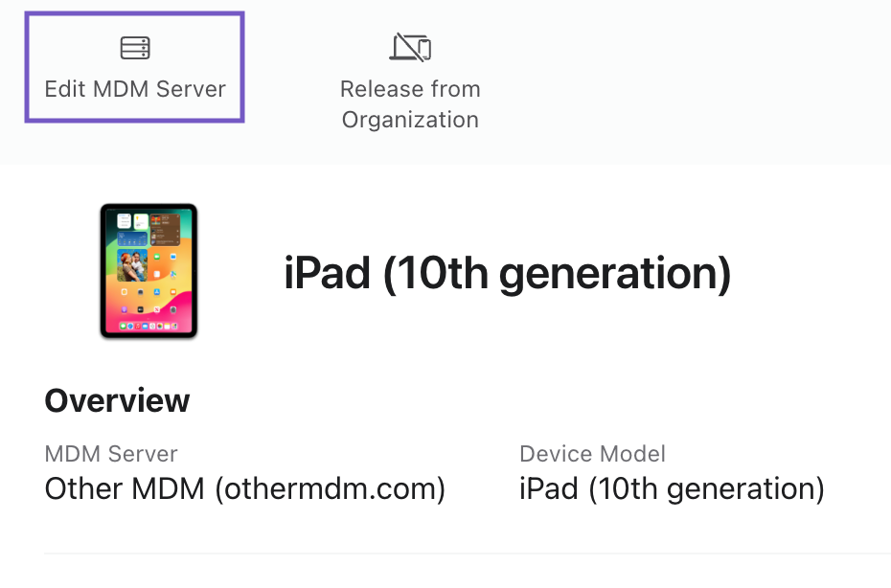Click the Device Model field label
This screenshot has height=588, width=891.
tap(592, 454)
